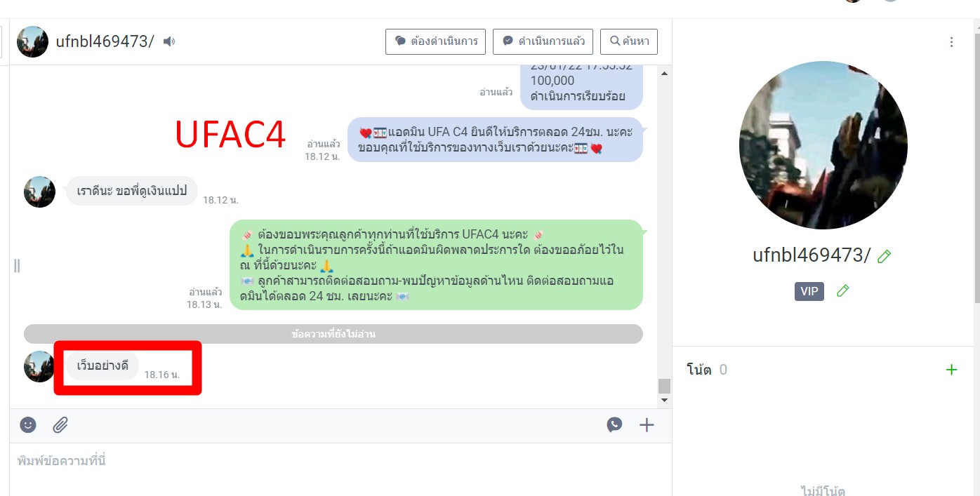Screen dimensions: 980x496
Task: Edit the contact name ufnbl469473/
Action: (x=884, y=256)
